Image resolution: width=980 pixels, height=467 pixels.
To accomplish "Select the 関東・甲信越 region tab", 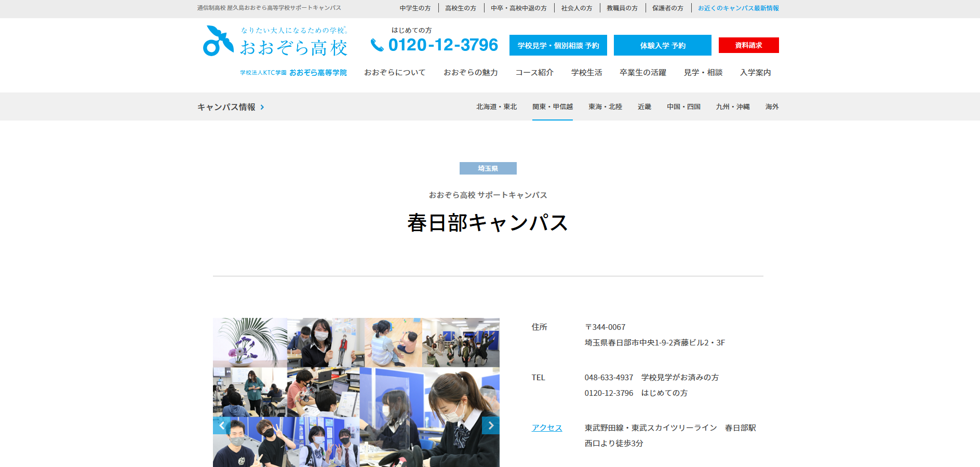I will (x=552, y=106).
